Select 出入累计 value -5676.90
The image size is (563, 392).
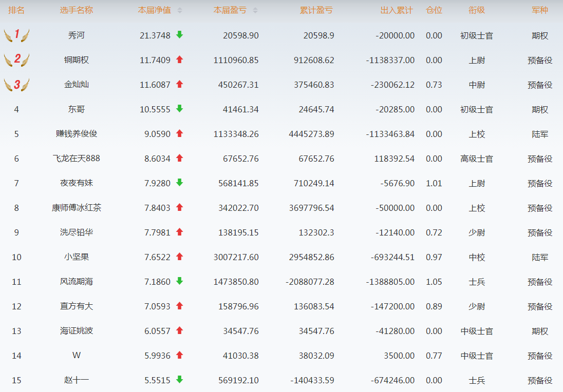(x=398, y=183)
